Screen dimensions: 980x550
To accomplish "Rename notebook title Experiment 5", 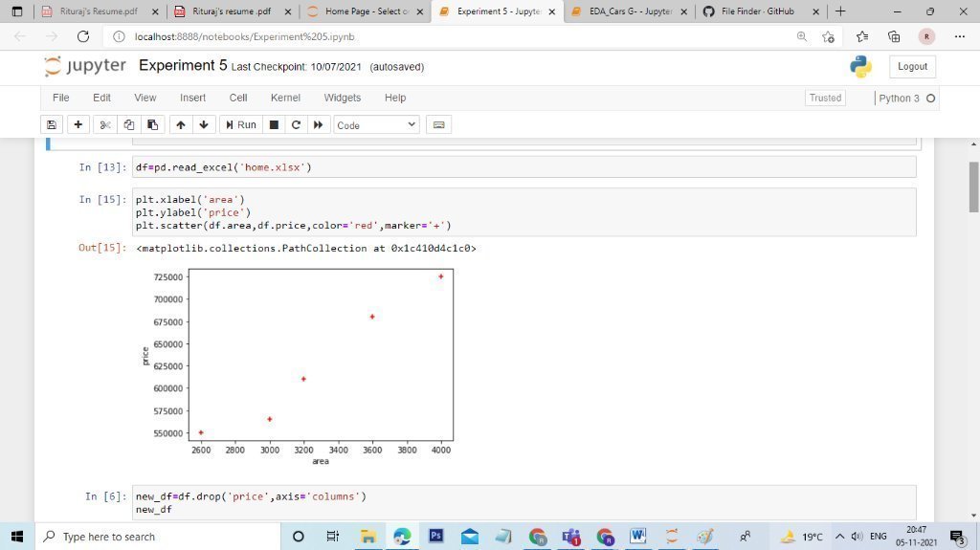I will tap(183, 66).
